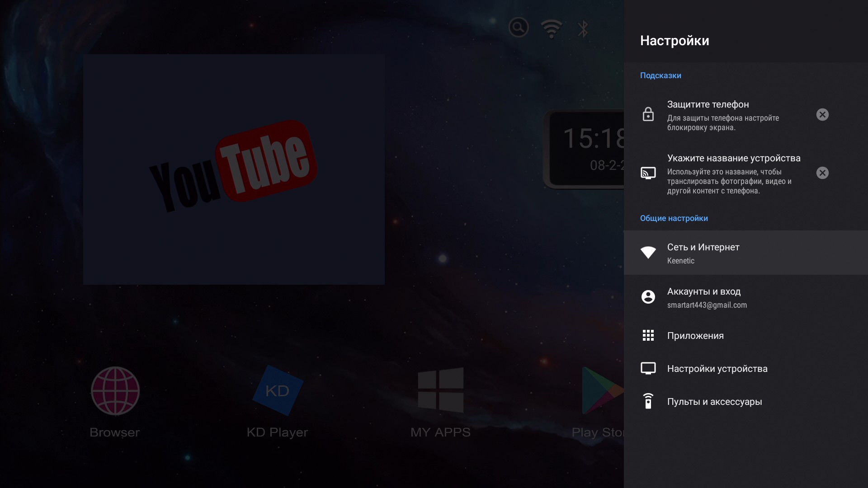Image resolution: width=868 pixels, height=488 pixels.
Task: Launch the KD Player app icon
Action: click(278, 391)
